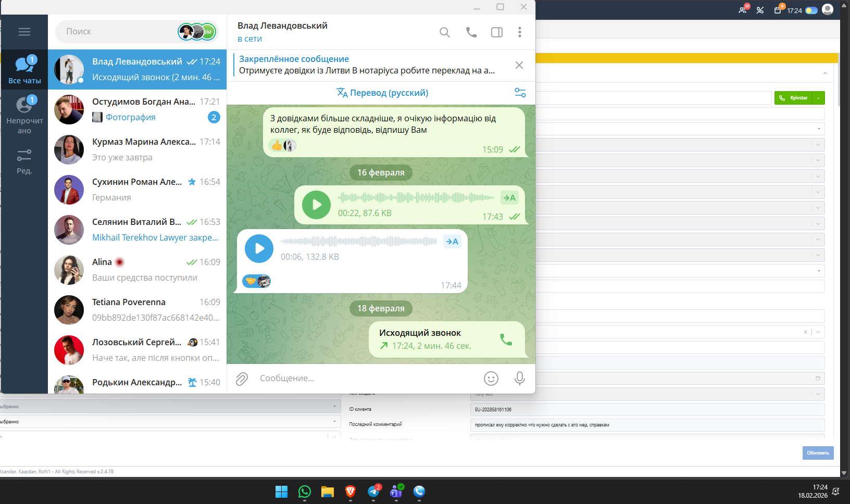Toggle the right side info panel

(x=497, y=32)
